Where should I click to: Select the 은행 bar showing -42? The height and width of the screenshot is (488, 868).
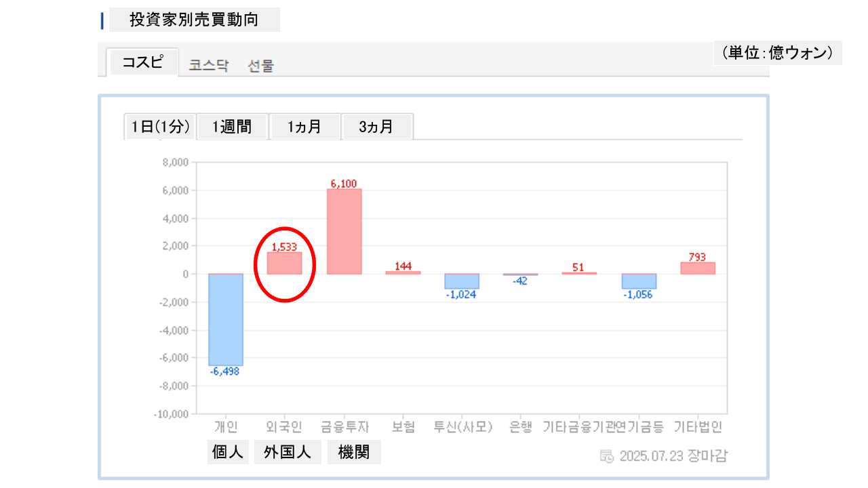click(520, 274)
